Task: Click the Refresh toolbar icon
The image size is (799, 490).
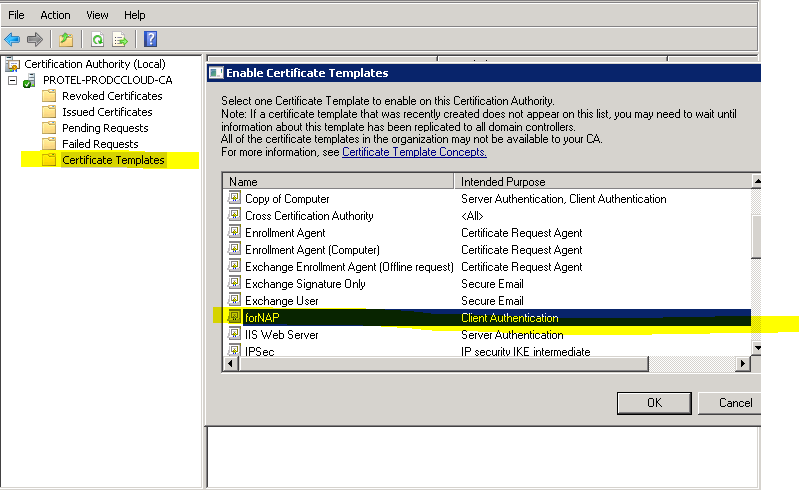Action: click(x=97, y=39)
